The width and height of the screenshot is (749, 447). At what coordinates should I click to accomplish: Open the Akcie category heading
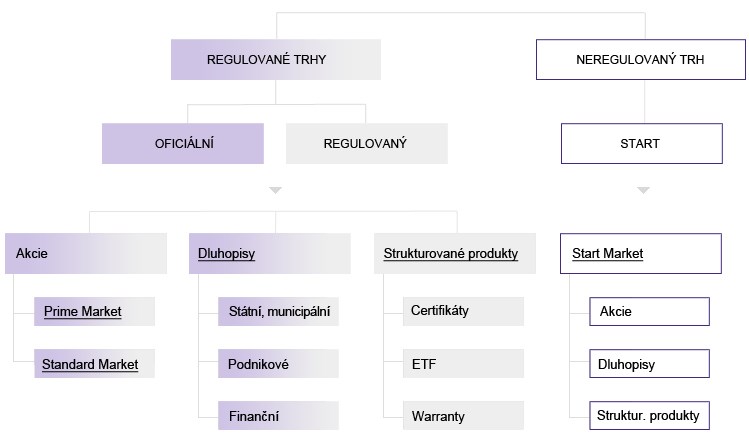[32, 254]
